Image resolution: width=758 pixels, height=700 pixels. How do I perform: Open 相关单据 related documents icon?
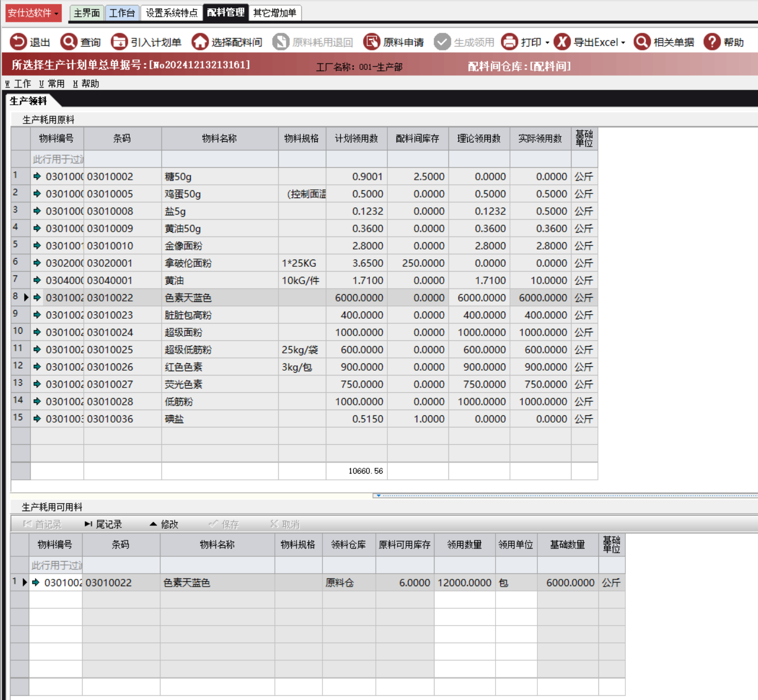pos(642,42)
